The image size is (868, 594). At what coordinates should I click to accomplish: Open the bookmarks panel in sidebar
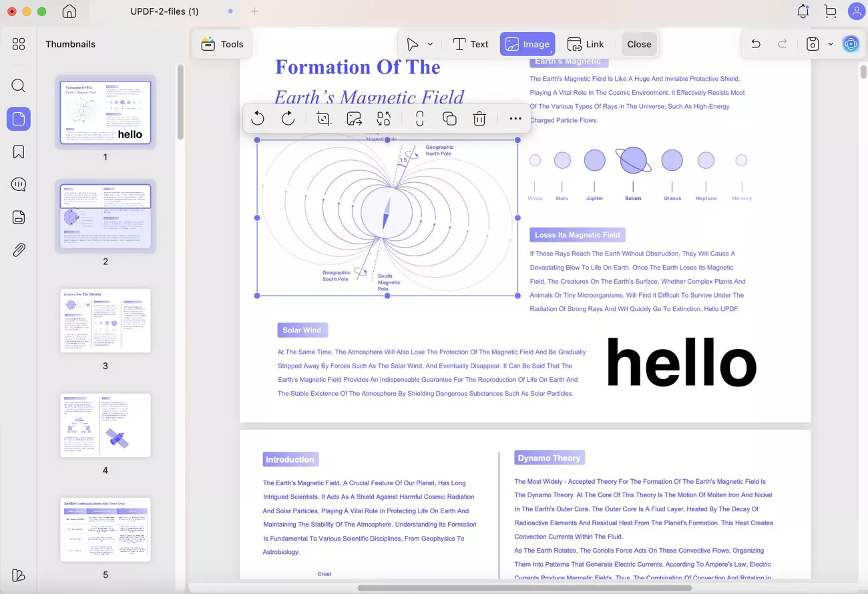click(x=19, y=152)
